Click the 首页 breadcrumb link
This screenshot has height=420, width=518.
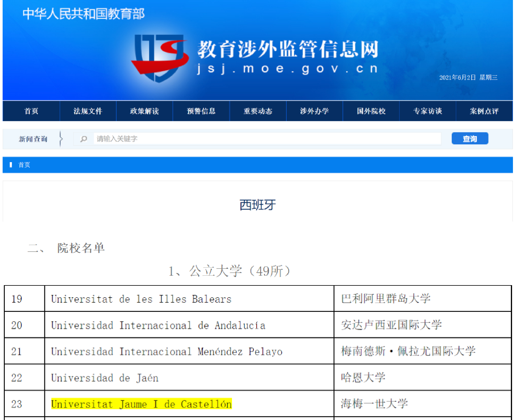click(24, 165)
